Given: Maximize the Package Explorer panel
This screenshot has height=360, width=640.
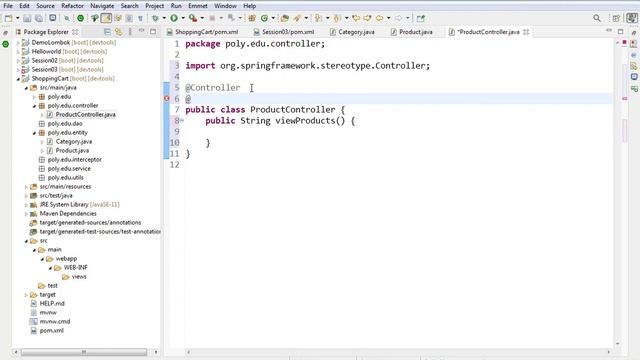Looking at the screenshot, I should 153,31.
